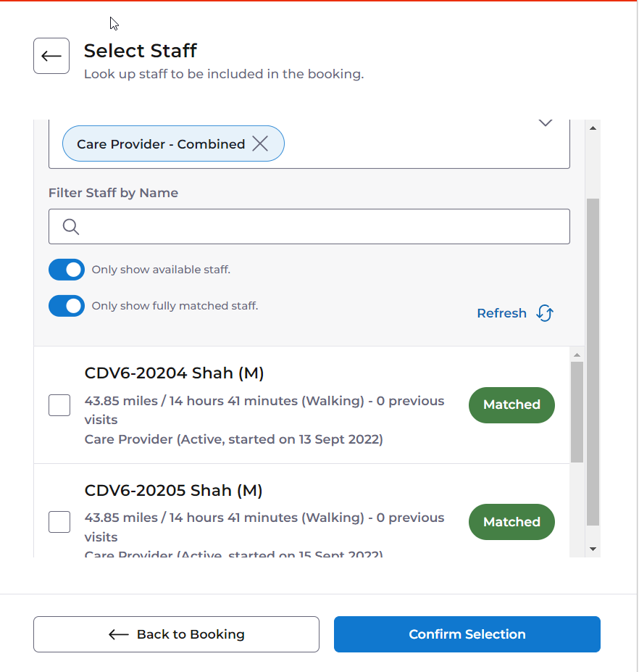Click the search magnifier icon

(71, 226)
